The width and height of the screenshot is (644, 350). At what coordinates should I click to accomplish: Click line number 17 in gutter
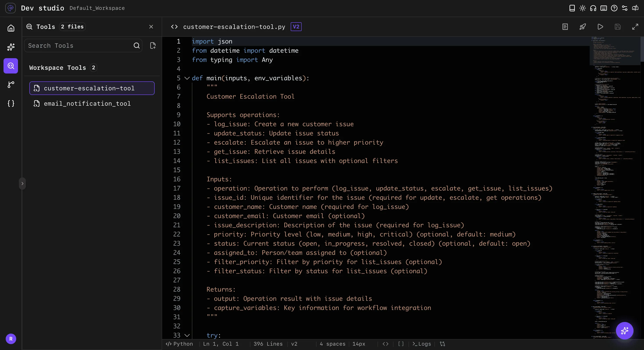click(177, 189)
